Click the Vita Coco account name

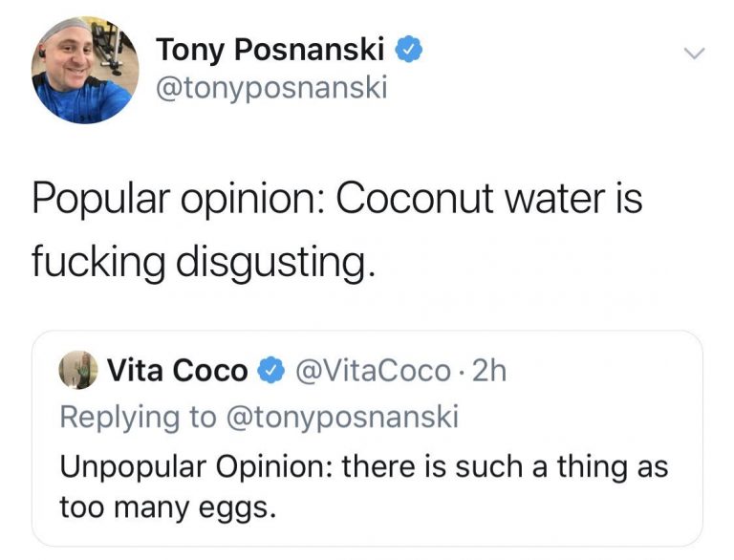click(x=177, y=371)
